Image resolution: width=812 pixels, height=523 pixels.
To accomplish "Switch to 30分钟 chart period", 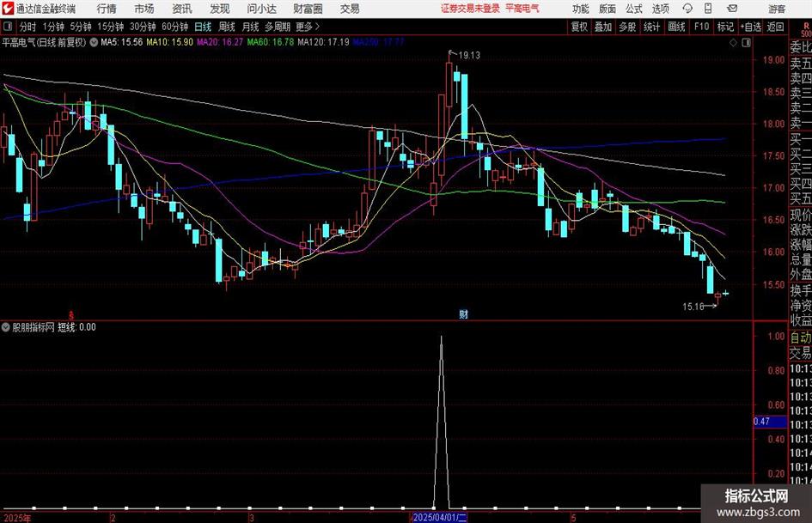I will (143, 27).
